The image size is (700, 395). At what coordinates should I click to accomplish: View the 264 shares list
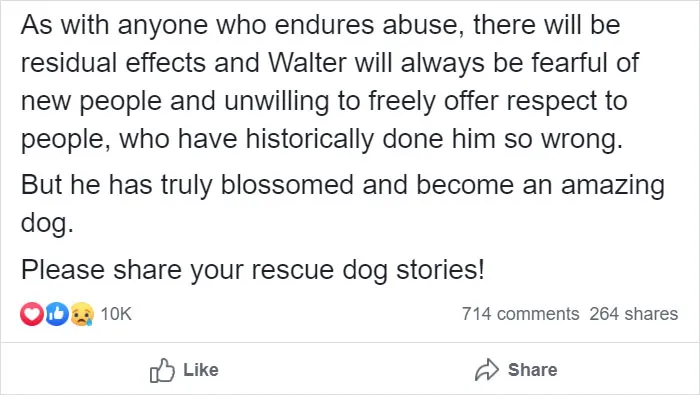[633, 314]
